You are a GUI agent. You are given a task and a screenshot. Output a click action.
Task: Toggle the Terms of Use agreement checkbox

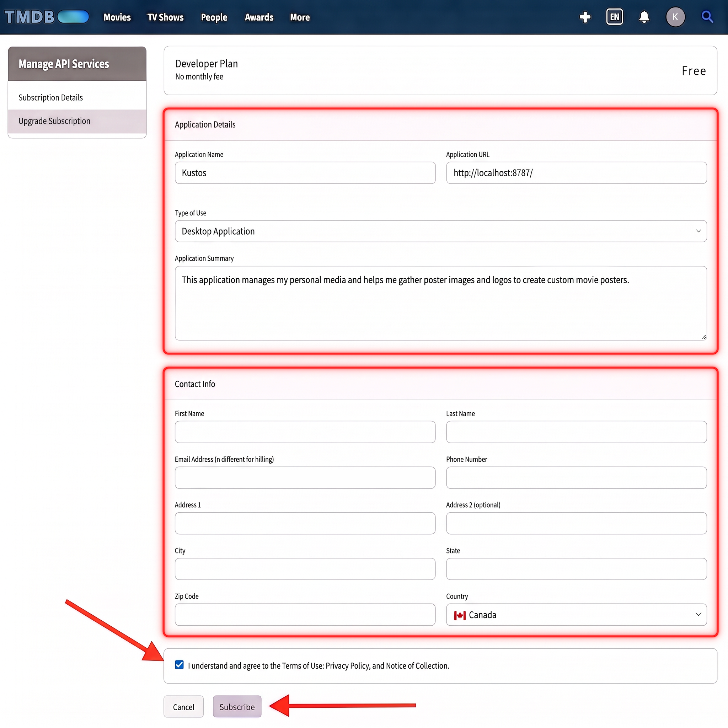pos(180,665)
